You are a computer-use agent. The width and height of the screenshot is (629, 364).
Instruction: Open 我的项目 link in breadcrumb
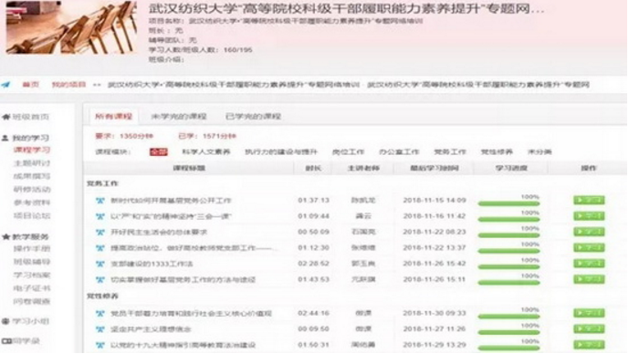pyautogui.click(x=69, y=85)
